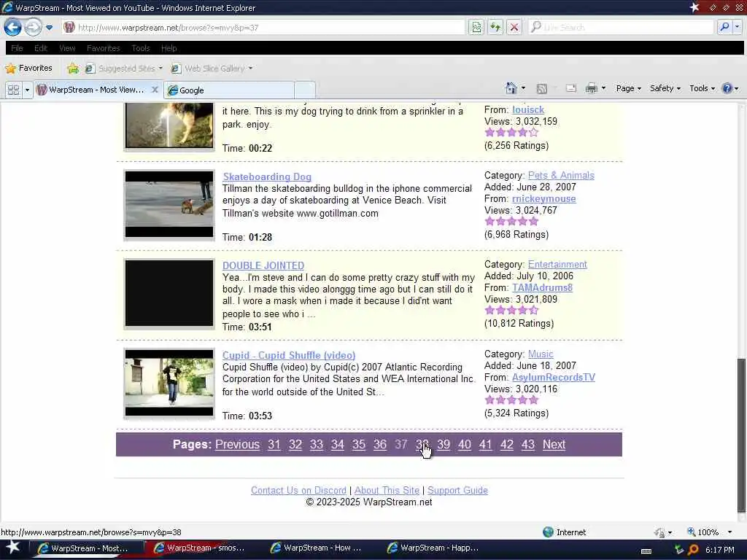Click the address bar URL field
Viewport: 747px width, 560px height.
point(263,28)
